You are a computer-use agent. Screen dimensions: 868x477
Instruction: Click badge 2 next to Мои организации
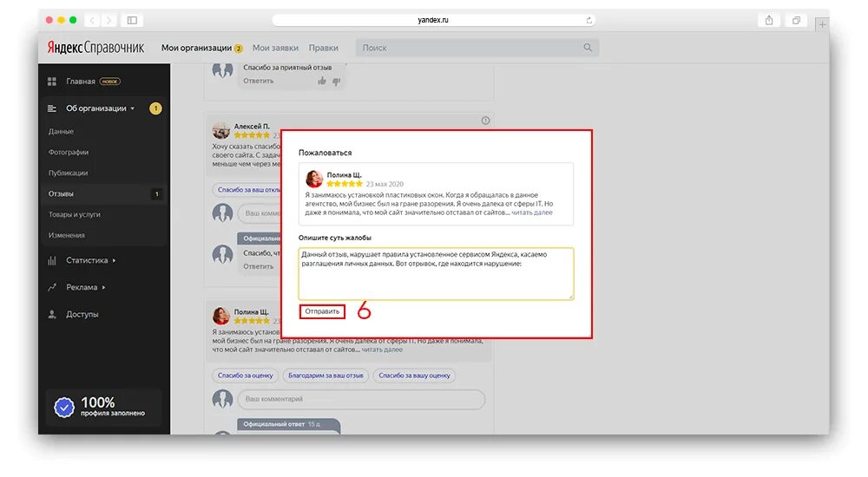tap(238, 49)
